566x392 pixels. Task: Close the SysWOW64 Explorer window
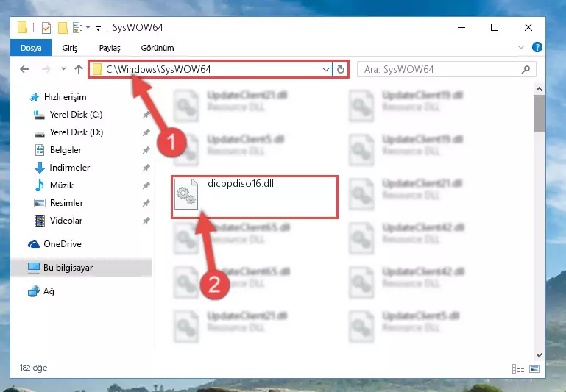(x=528, y=27)
